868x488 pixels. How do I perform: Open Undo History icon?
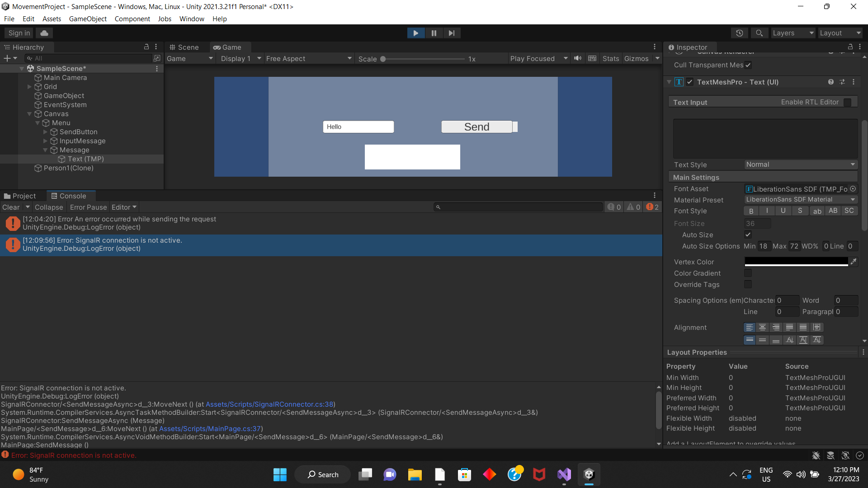740,33
